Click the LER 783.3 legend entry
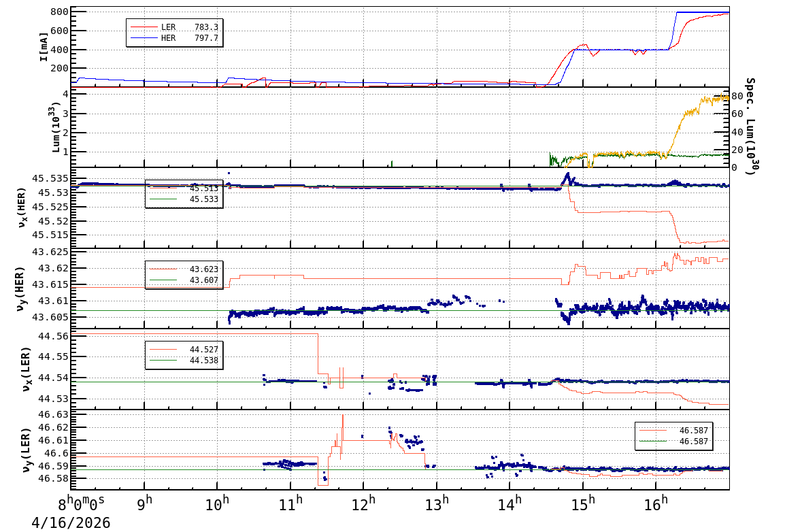This screenshot has width=785, height=532. point(175,27)
